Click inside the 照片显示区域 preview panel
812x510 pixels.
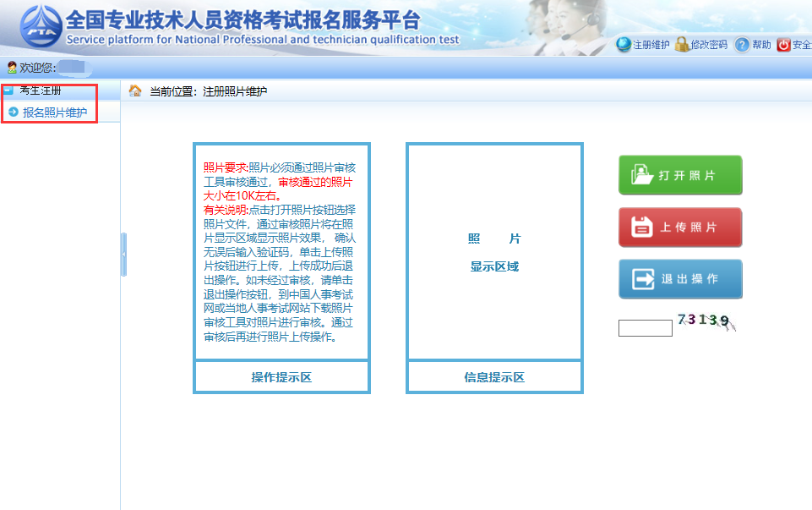(494, 252)
